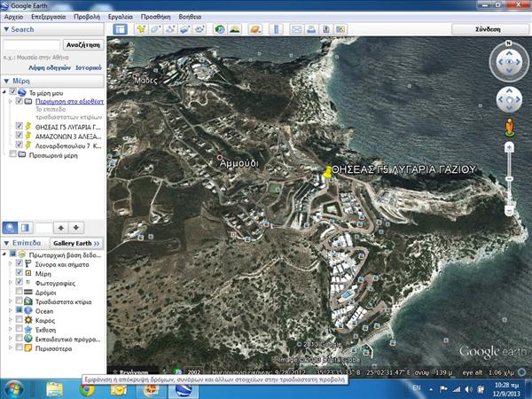Open the Προσθήκη menu

tap(155, 17)
